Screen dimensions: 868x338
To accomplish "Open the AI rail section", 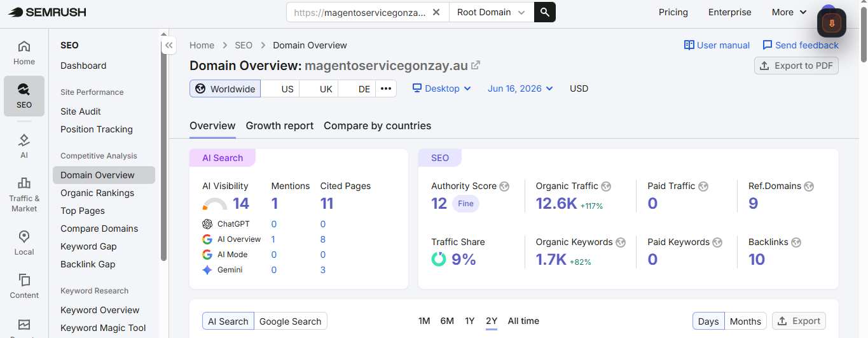I will coord(24,146).
